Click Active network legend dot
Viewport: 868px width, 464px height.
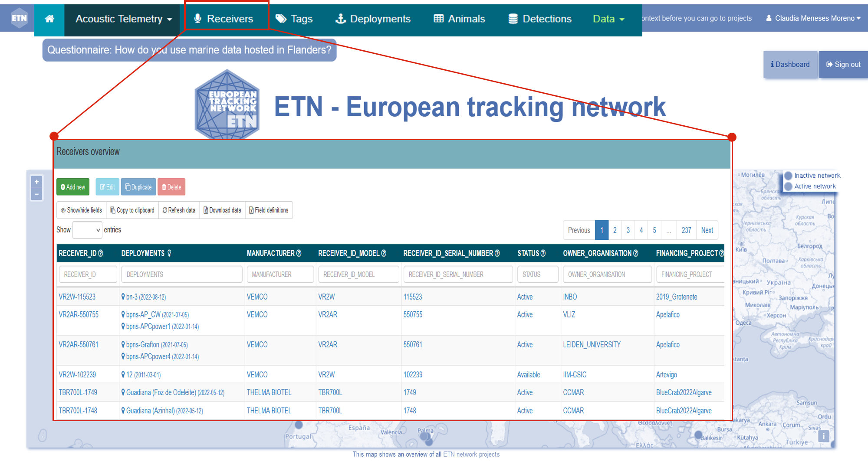[789, 186]
